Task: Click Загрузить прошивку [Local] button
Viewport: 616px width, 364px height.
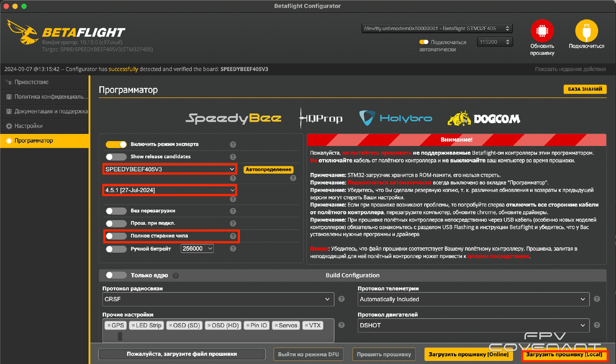Action: (x=565, y=354)
